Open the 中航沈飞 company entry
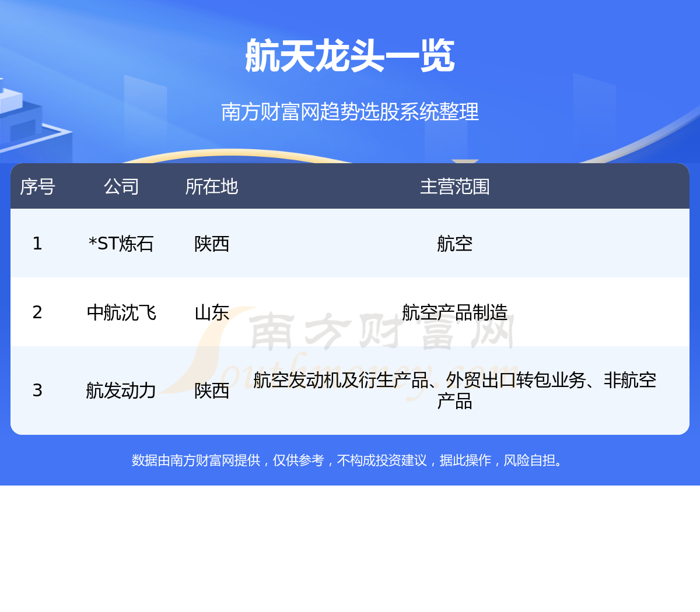 [x=121, y=312]
